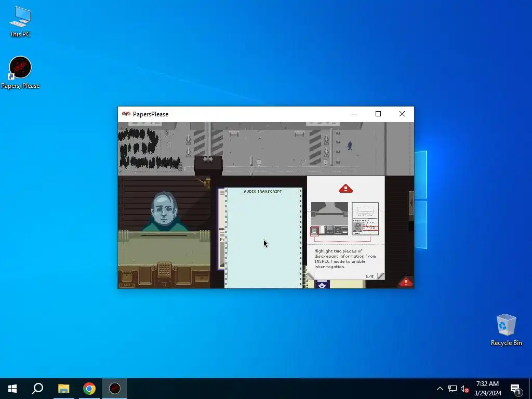Close the PapersPlease window
The width and height of the screenshot is (532, 399).
[402, 114]
